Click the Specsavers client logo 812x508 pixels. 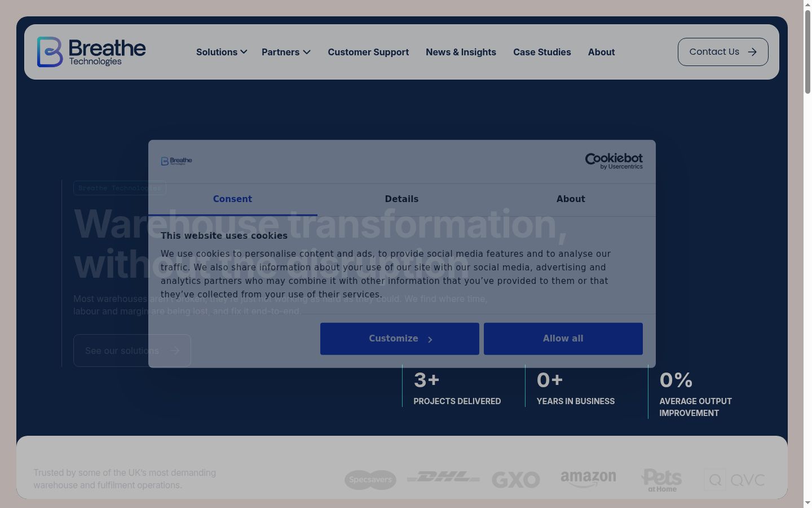370,480
